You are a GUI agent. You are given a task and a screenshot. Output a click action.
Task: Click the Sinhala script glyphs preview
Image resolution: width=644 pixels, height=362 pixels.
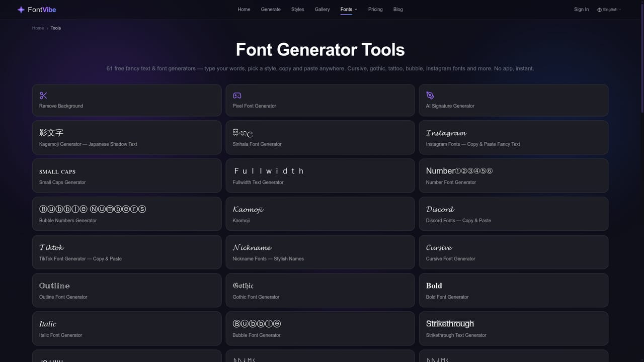click(x=243, y=133)
